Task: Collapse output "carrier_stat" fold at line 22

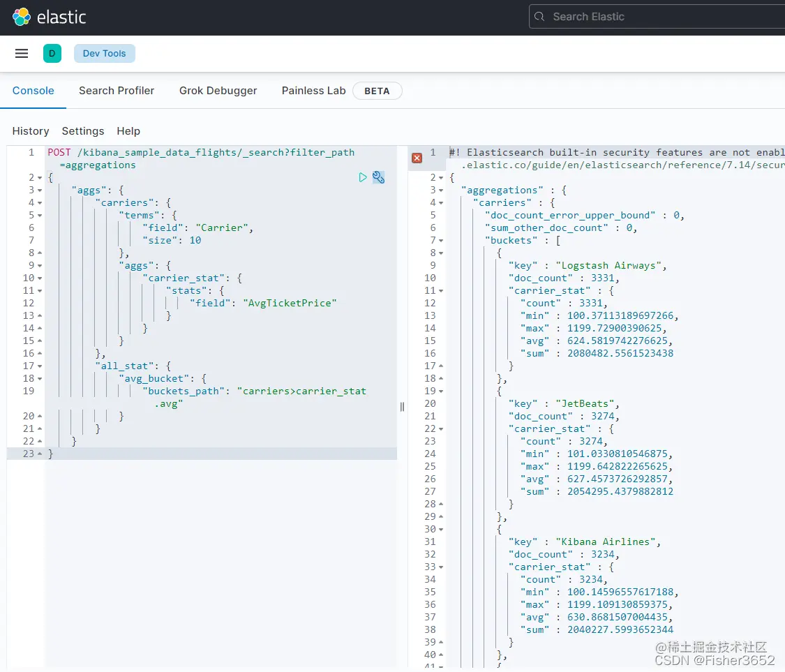Action: tap(441, 429)
